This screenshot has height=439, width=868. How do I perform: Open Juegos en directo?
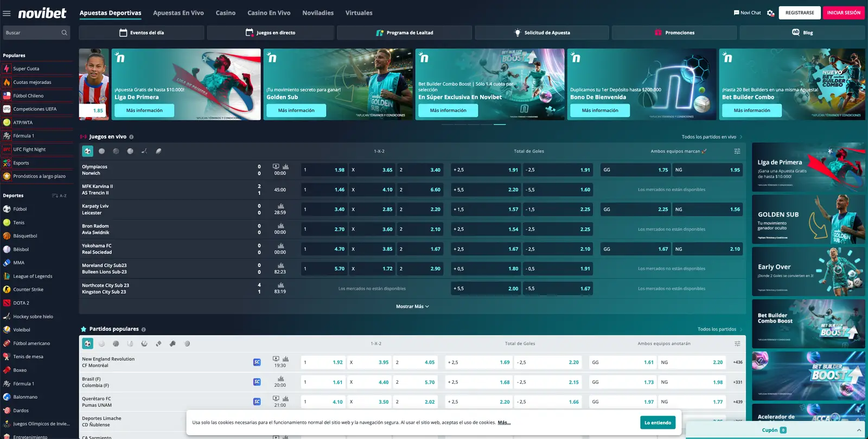click(x=270, y=33)
